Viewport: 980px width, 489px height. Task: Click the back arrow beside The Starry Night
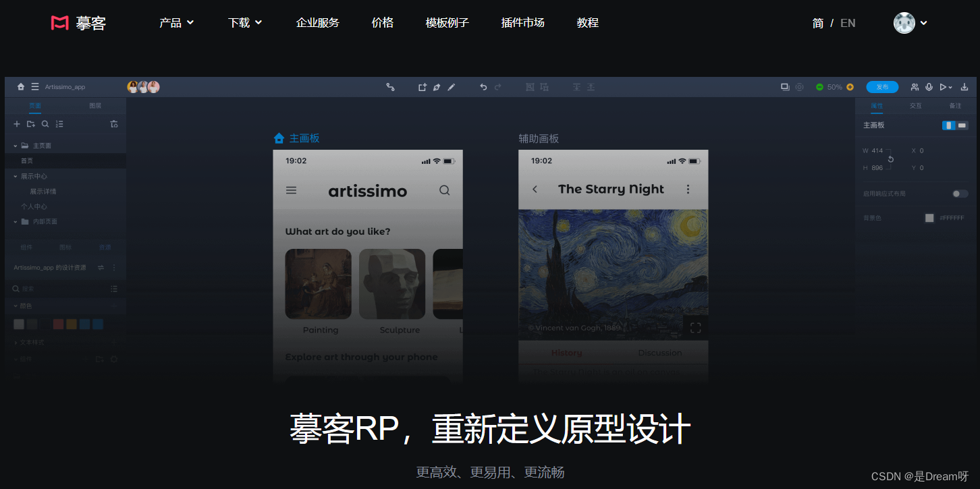(x=535, y=190)
